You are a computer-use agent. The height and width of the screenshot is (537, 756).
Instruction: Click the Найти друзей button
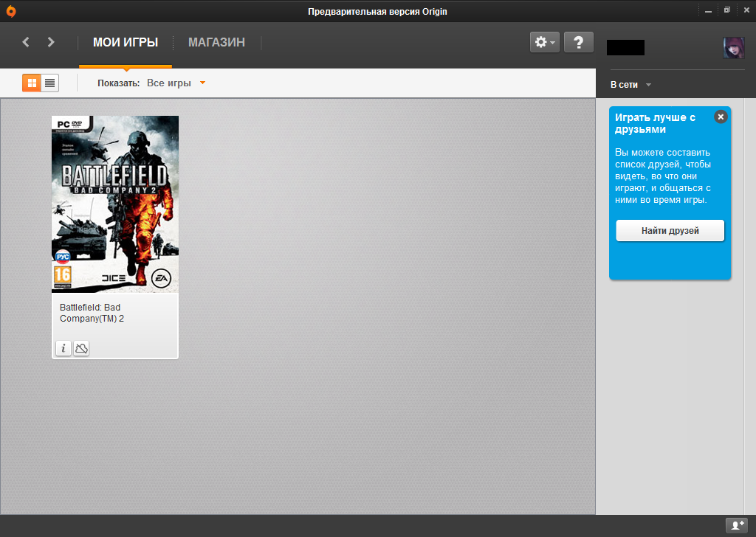click(x=670, y=231)
